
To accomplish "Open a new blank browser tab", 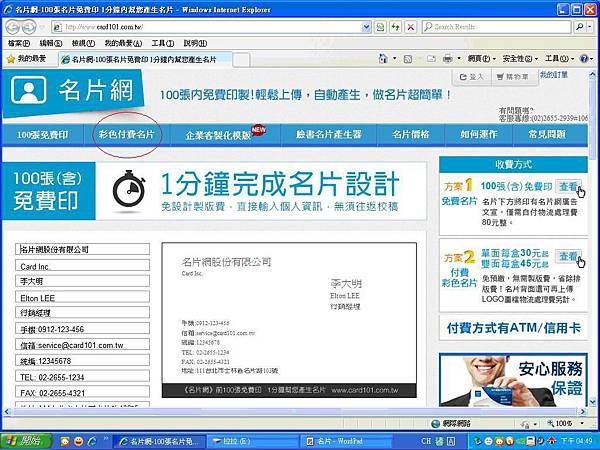I will coord(241,60).
